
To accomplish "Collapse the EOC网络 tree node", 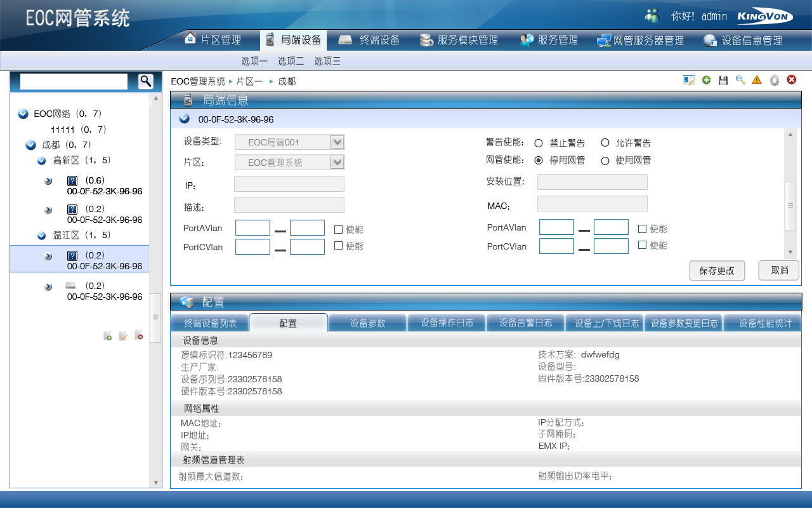I will [23, 114].
